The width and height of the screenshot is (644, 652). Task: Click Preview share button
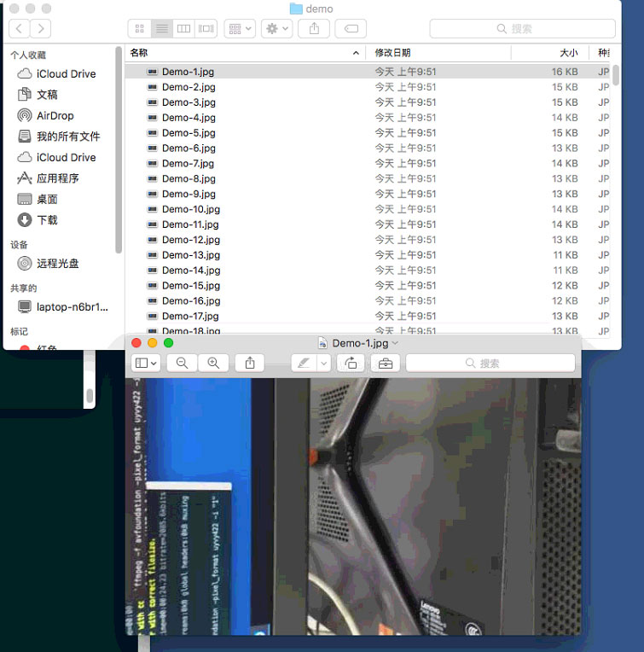250,363
